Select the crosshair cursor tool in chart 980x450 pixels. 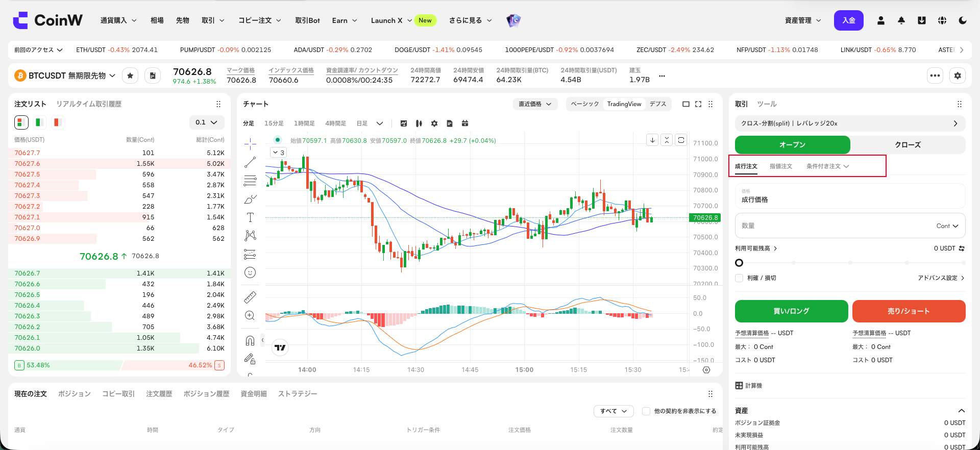point(250,144)
